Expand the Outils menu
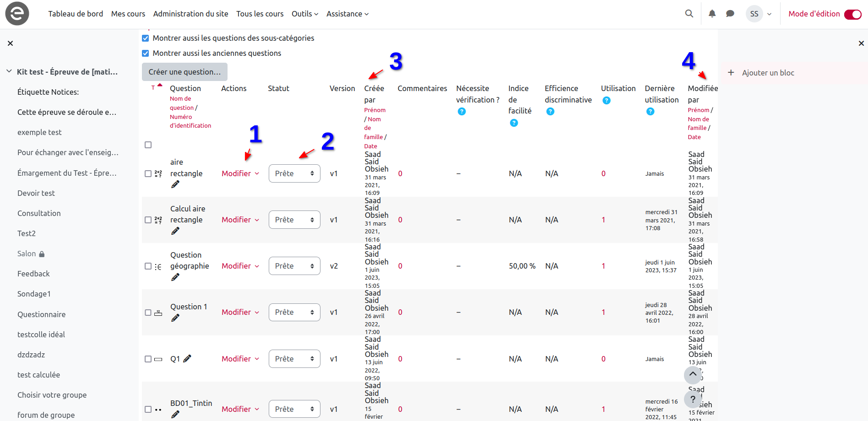868x421 pixels. pos(304,14)
